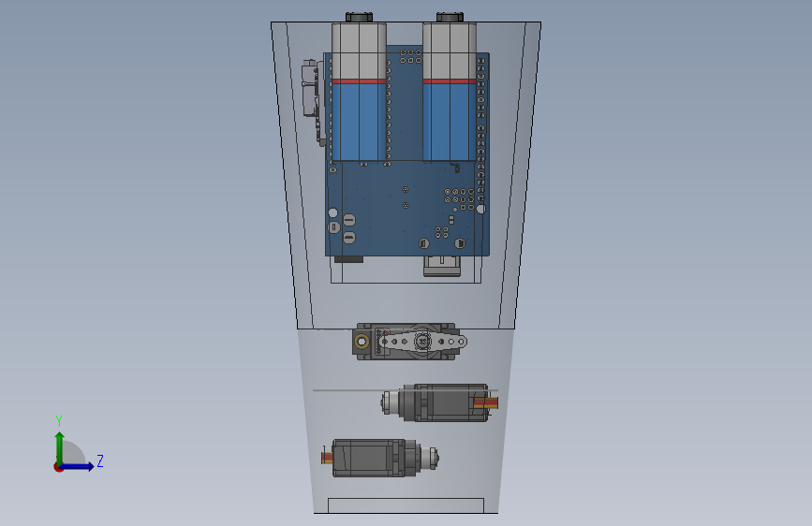
Task: Pick the upper gear motor with wires on right
Action: [x=440, y=402]
